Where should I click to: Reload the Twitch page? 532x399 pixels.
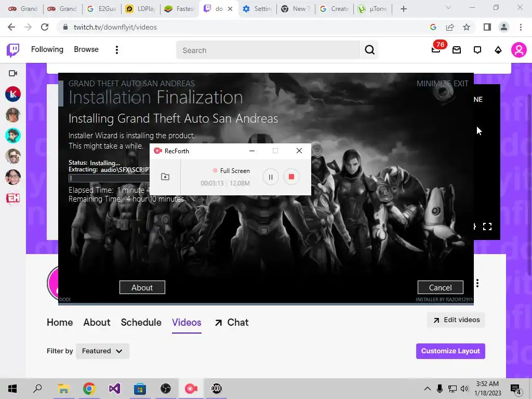45,27
